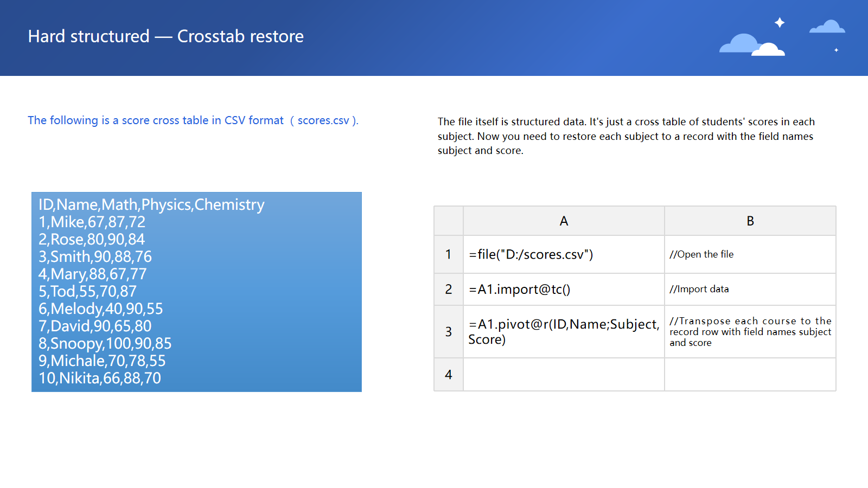The height and width of the screenshot is (488, 868).
Task: Click the white cloud in the header
Action: point(769,50)
